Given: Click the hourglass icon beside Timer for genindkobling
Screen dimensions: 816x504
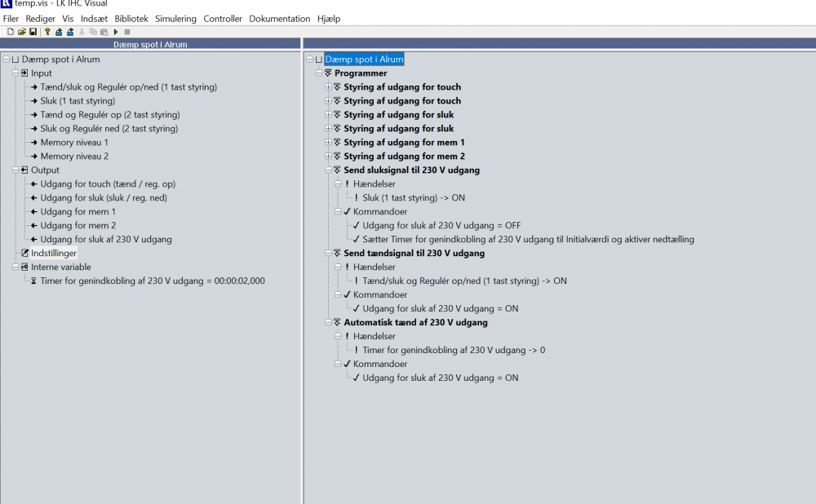Looking at the screenshot, I should 34,281.
